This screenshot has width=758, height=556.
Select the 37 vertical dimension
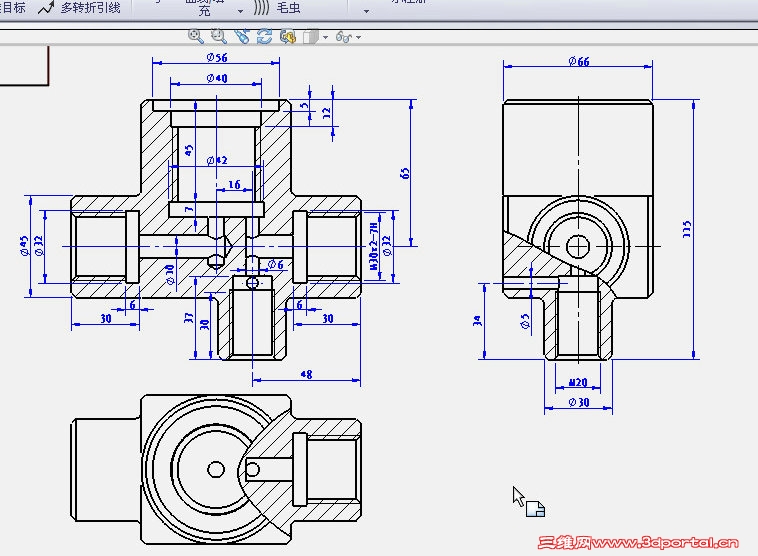[x=189, y=318]
